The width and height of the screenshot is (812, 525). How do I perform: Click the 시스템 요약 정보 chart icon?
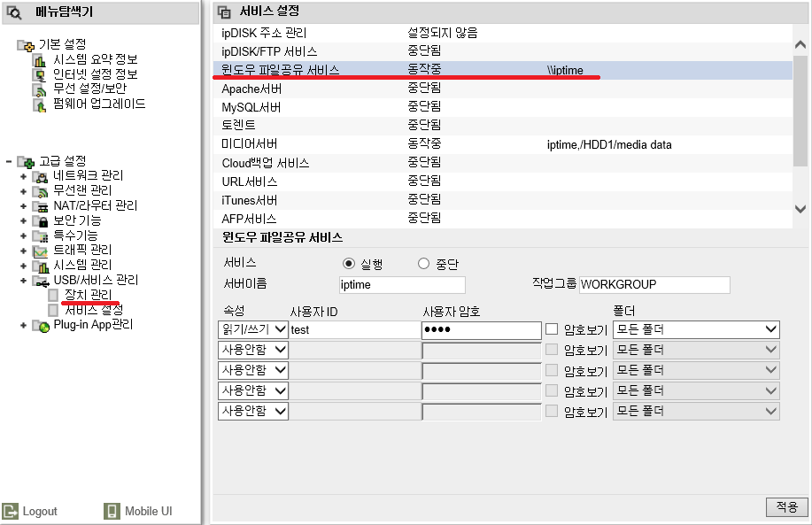[x=39, y=60]
